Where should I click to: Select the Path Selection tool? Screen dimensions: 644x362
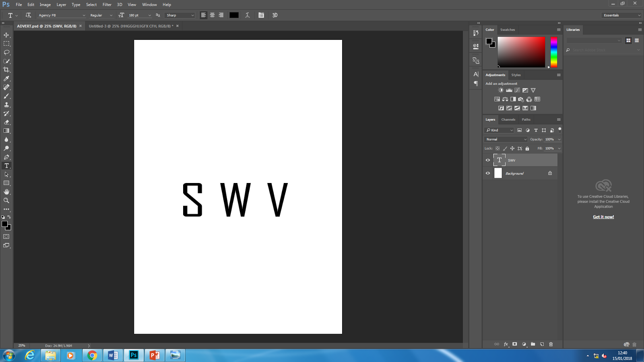pyautogui.click(x=6, y=175)
